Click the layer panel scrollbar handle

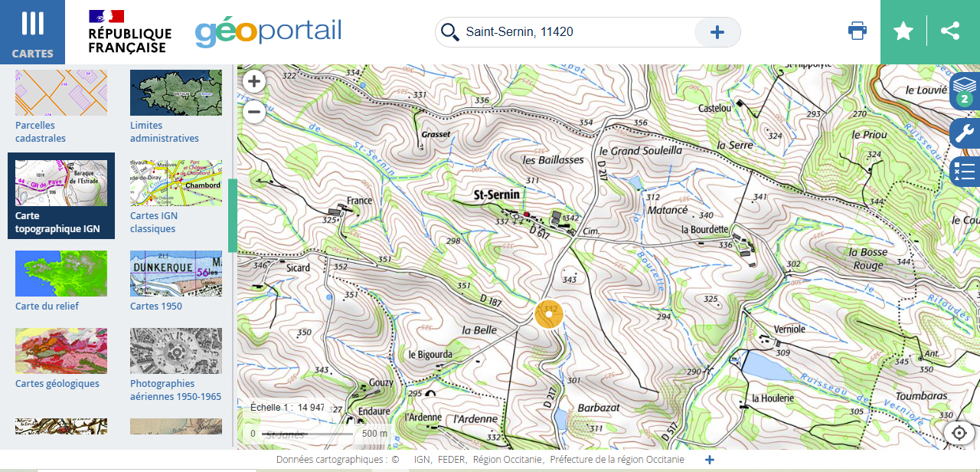click(232, 215)
